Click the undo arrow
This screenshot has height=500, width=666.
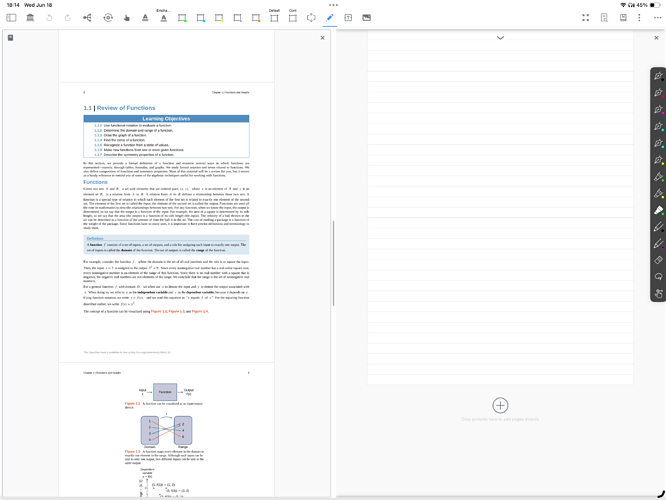point(49,18)
